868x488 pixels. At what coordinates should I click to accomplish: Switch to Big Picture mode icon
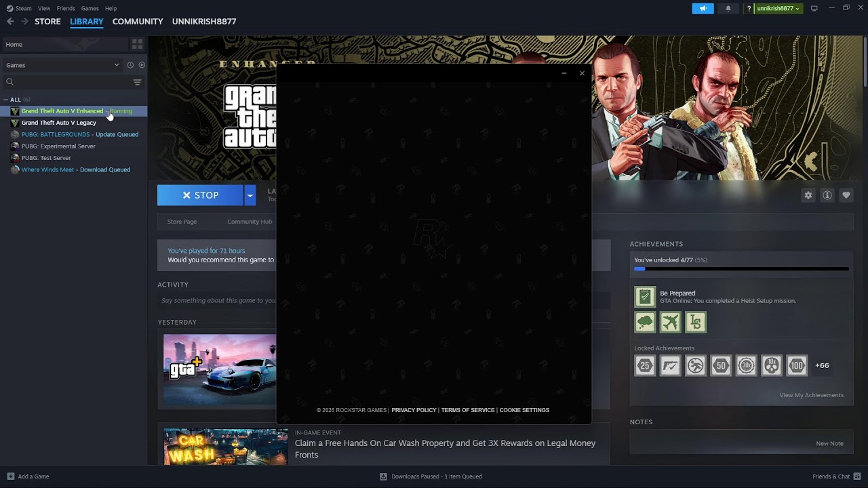coord(814,8)
